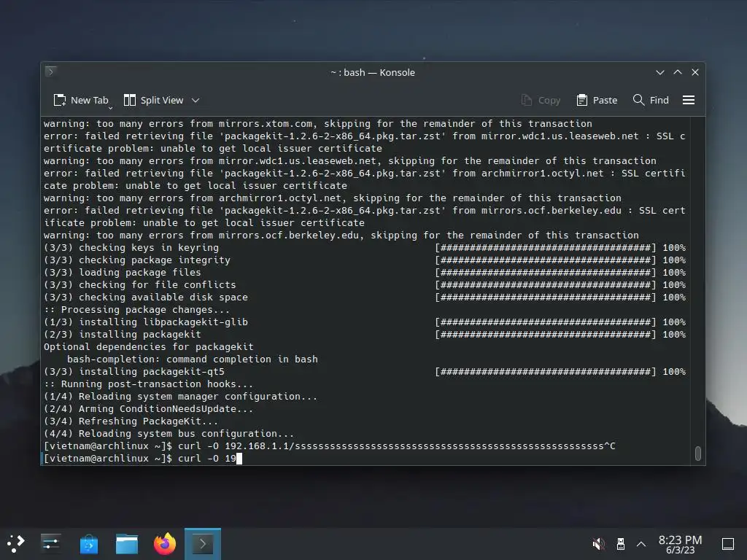Click 'Optional dependencies for packagekit' text
The width and height of the screenshot is (747, 560).
point(149,346)
